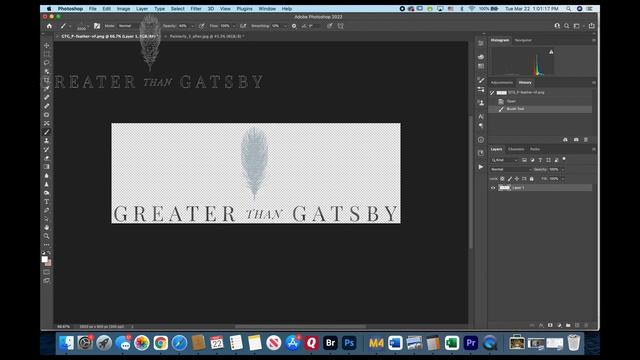Image resolution: width=640 pixels, height=360 pixels.
Task: Select the Gradient tool
Action: tap(47, 167)
